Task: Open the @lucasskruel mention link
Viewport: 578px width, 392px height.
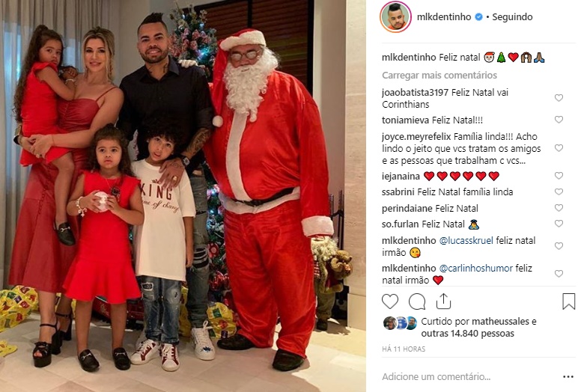Action: (x=466, y=241)
